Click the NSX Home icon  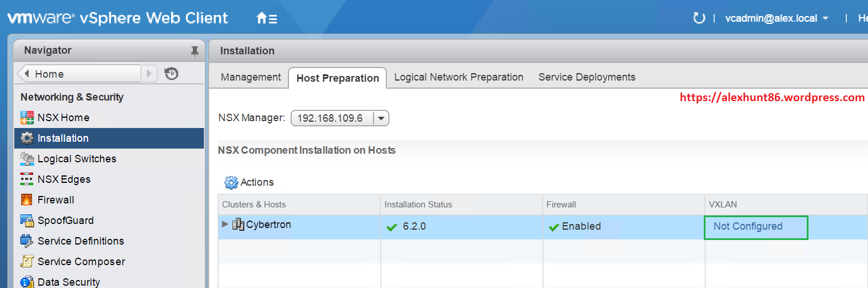[x=27, y=118]
